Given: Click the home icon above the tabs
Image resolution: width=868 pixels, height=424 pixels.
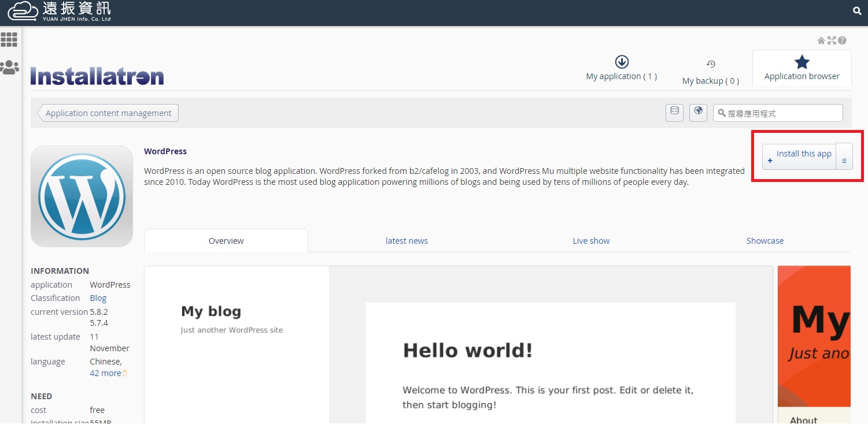Looking at the screenshot, I should tap(821, 40).
